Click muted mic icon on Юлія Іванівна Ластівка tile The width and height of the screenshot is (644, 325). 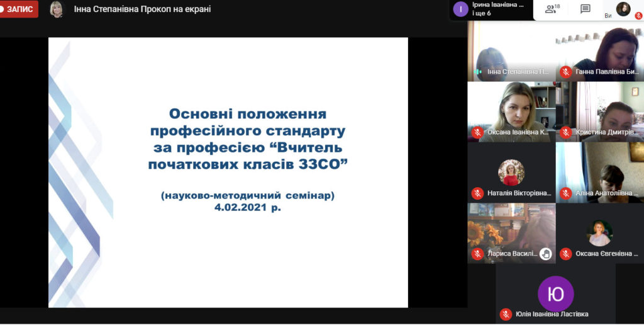pos(506,314)
